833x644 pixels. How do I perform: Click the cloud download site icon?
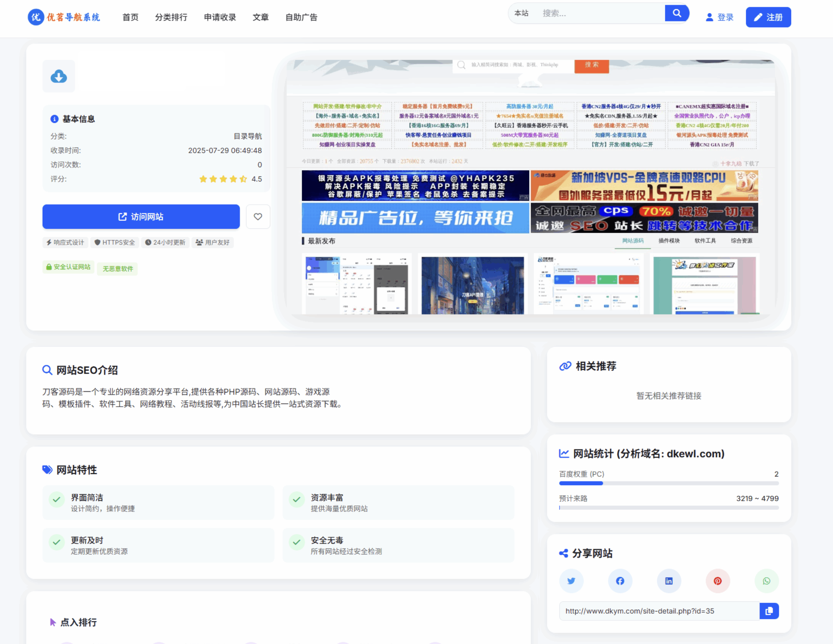[59, 76]
